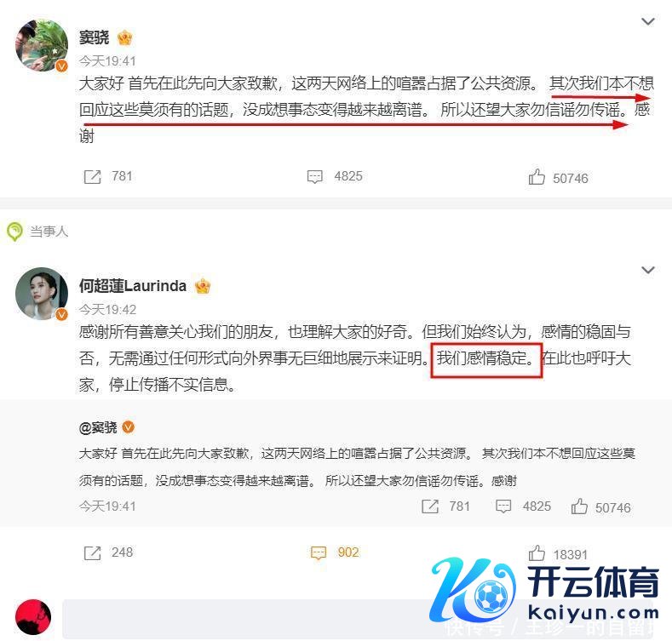This screenshot has width=672, height=641.
Task: Click the 窦骁 username at the top
Action: (x=94, y=37)
